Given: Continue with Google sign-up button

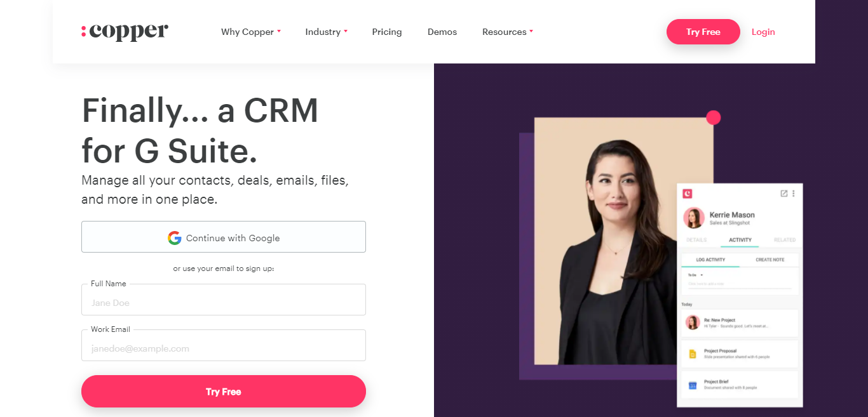Looking at the screenshot, I should (x=224, y=237).
